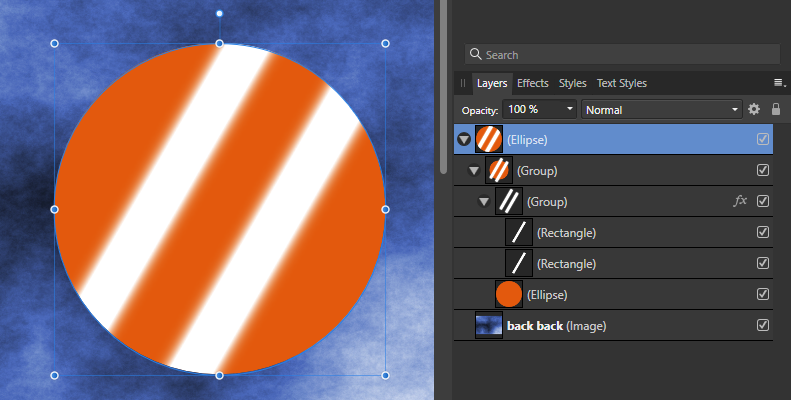Click the top-right selection handle
The width and height of the screenshot is (791, 400).
pyautogui.click(x=385, y=44)
